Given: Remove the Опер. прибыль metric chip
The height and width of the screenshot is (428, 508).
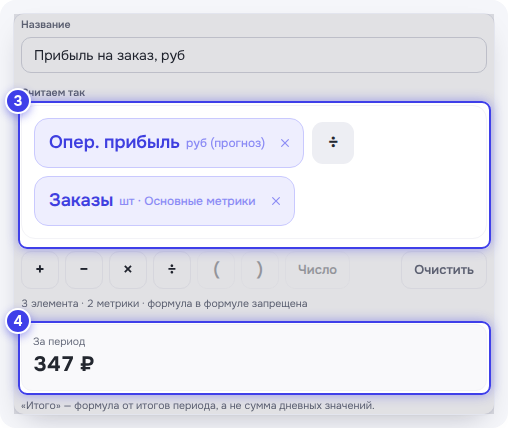Looking at the screenshot, I should pos(285,143).
